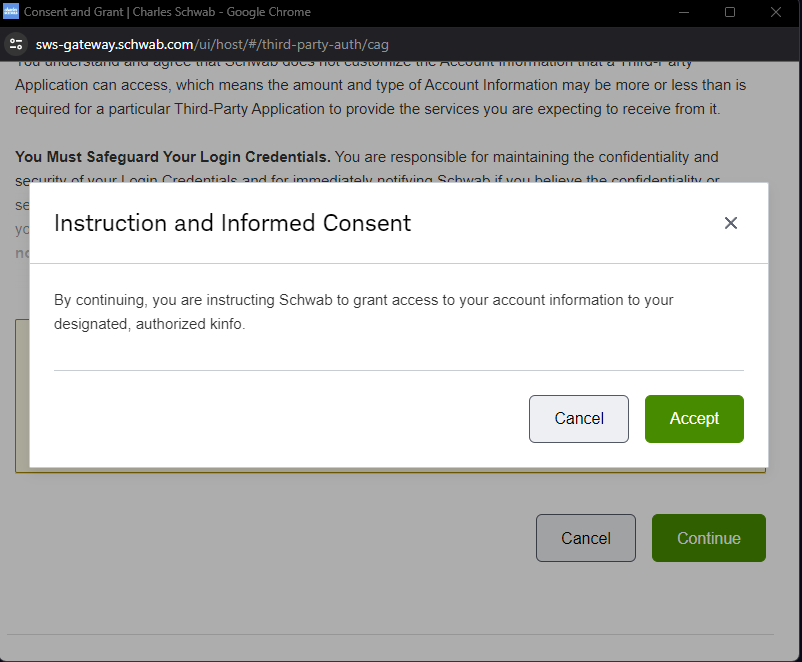The width and height of the screenshot is (802, 662).
Task: Accept the informed consent
Action: click(694, 418)
